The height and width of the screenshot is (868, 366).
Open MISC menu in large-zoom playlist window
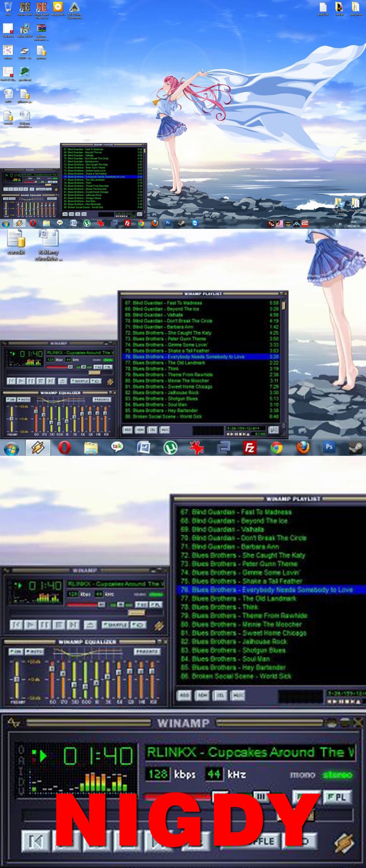(238, 695)
